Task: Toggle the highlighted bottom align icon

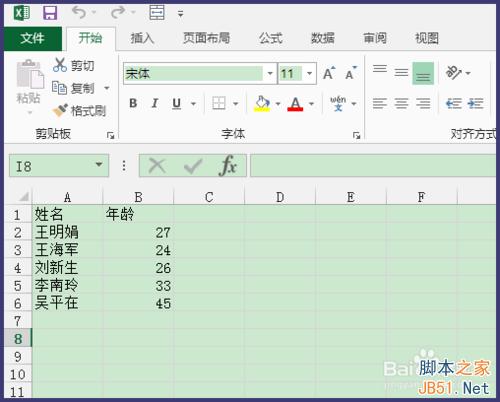Action: pyautogui.click(x=423, y=73)
